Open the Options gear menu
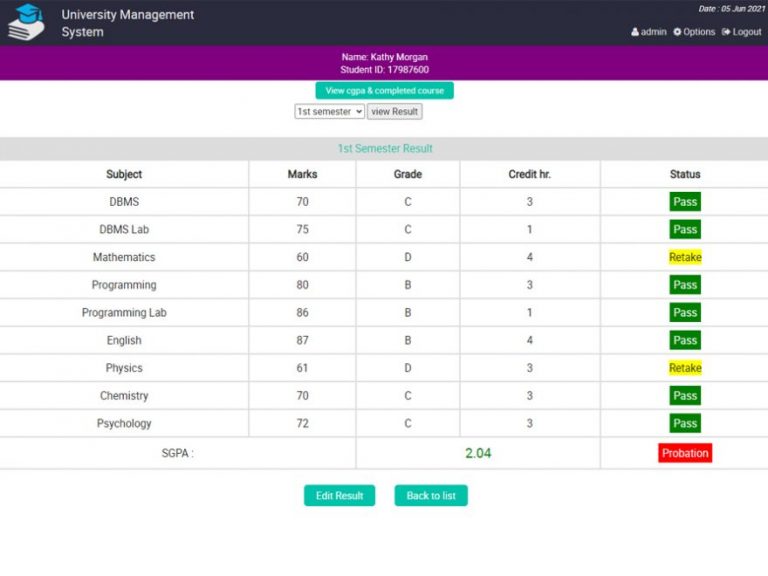The width and height of the screenshot is (768, 576). click(x=694, y=32)
